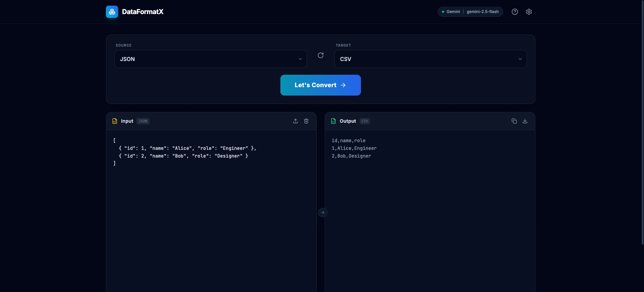Viewport: 644px width, 292px height.
Task: Open the help question mark icon
Action: [515, 12]
